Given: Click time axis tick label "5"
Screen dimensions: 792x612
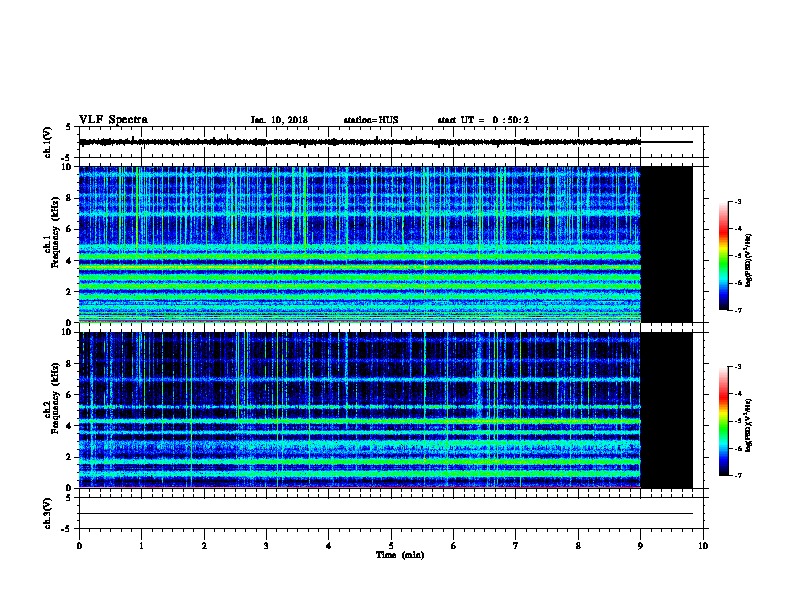Looking at the screenshot, I should click(x=391, y=545).
